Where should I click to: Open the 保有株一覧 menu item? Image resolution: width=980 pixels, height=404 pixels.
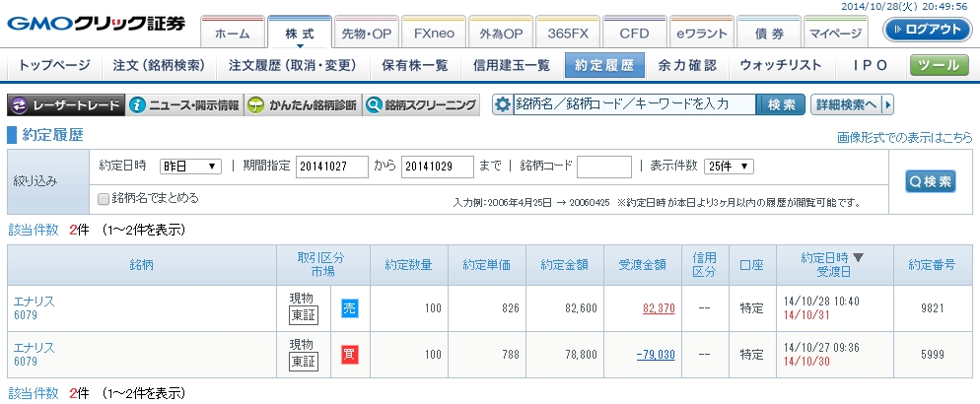(414, 66)
